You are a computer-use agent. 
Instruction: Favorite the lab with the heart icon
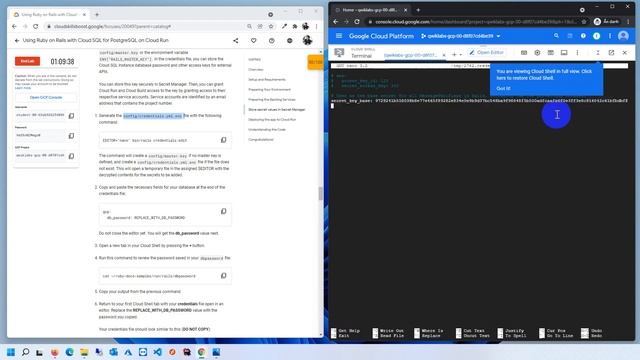coord(253,40)
